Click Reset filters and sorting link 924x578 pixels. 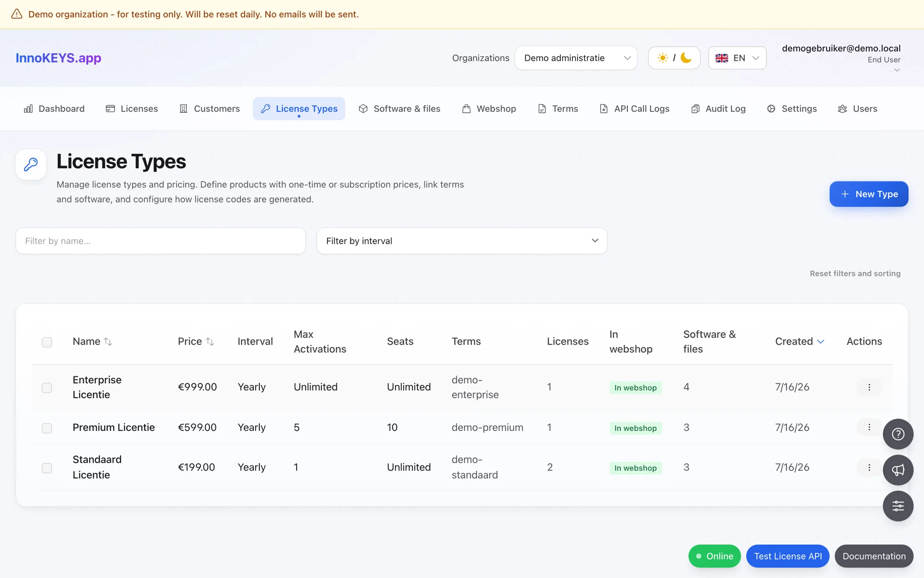click(x=855, y=273)
